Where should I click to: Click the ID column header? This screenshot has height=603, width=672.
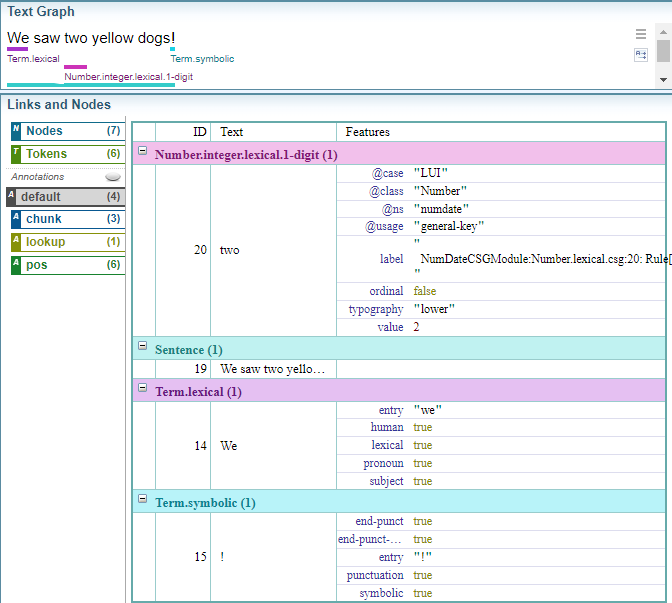[x=199, y=132]
